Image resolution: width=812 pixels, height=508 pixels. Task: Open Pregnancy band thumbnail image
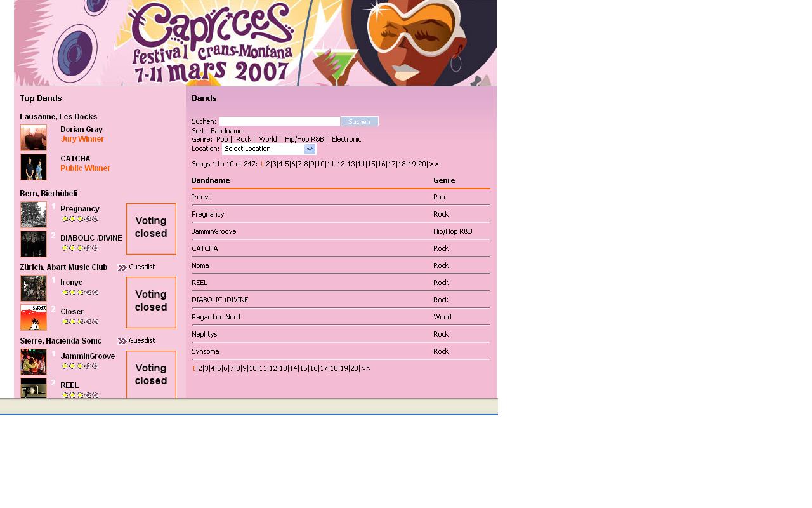click(34, 215)
